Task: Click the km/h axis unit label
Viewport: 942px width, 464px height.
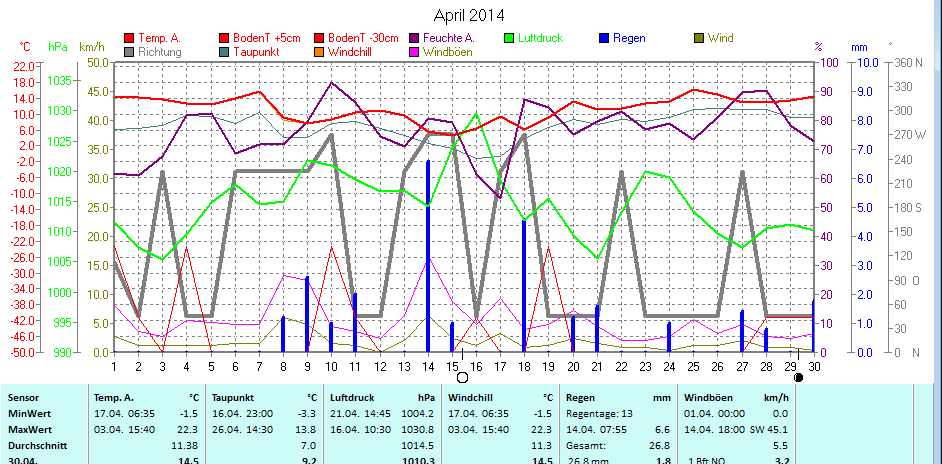Action: 92,46
